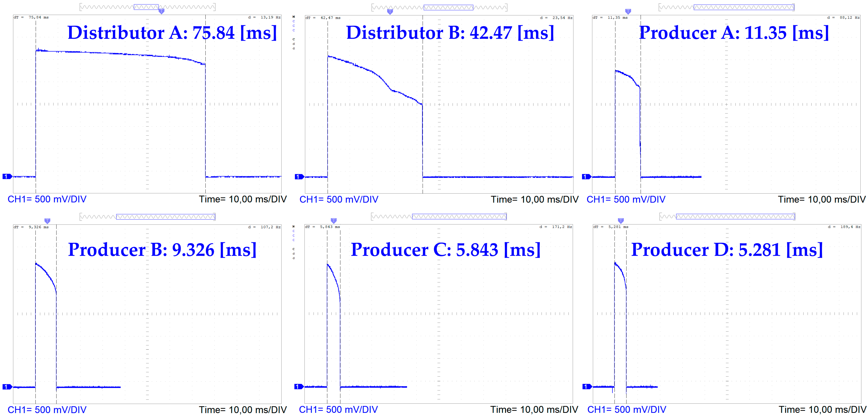Select trigger position marker above Distributor A plot

point(161,11)
